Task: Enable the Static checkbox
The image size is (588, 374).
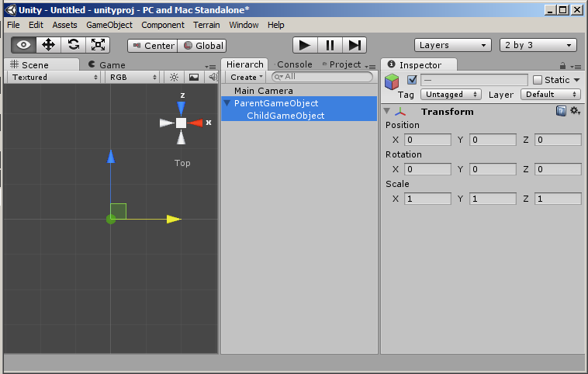Action: [538, 80]
